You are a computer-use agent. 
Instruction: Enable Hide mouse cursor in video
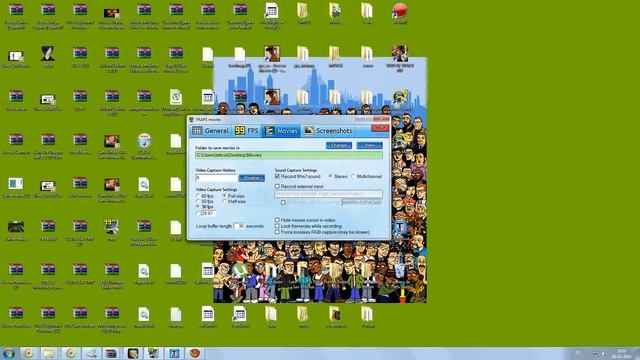pyautogui.click(x=277, y=220)
